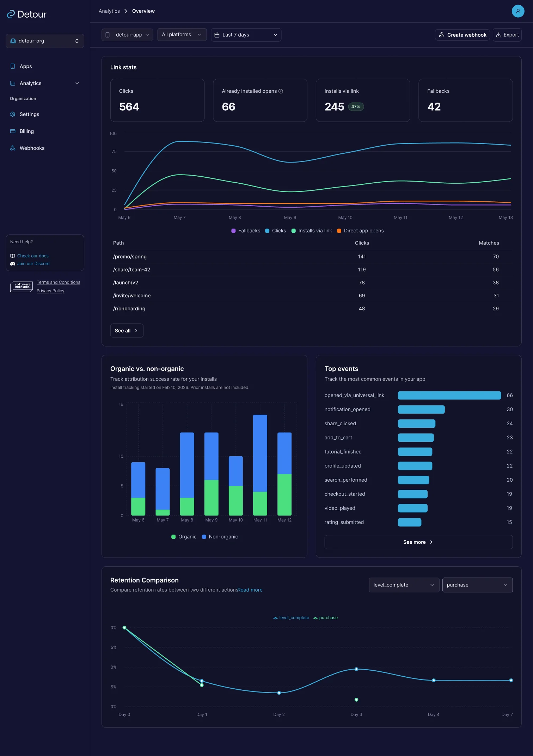Toggle Installs via link legend item
This screenshot has width=533, height=756.
[312, 231]
